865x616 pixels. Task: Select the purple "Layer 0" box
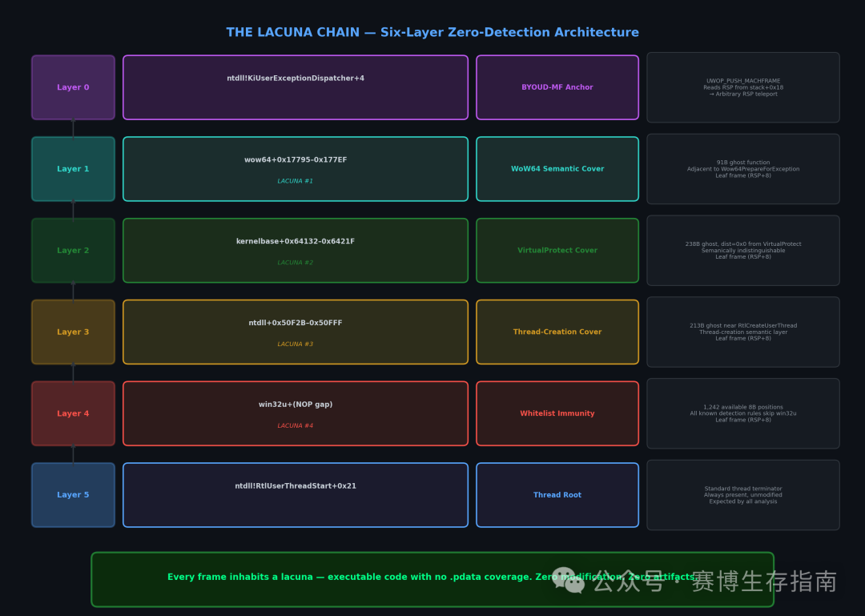coord(73,87)
